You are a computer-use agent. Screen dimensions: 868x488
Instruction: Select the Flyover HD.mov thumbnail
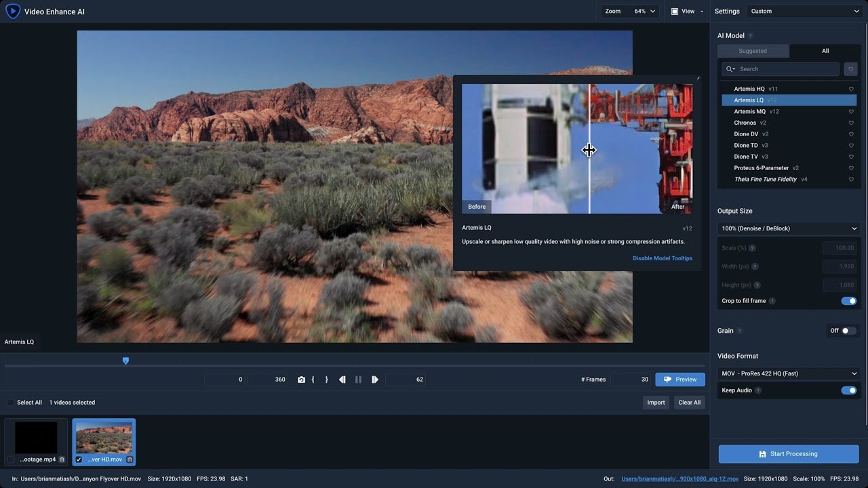click(x=104, y=437)
